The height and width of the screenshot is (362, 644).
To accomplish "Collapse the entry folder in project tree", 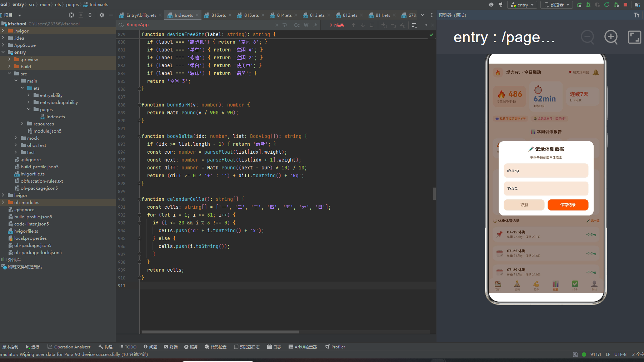I will (x=3, y=52).
